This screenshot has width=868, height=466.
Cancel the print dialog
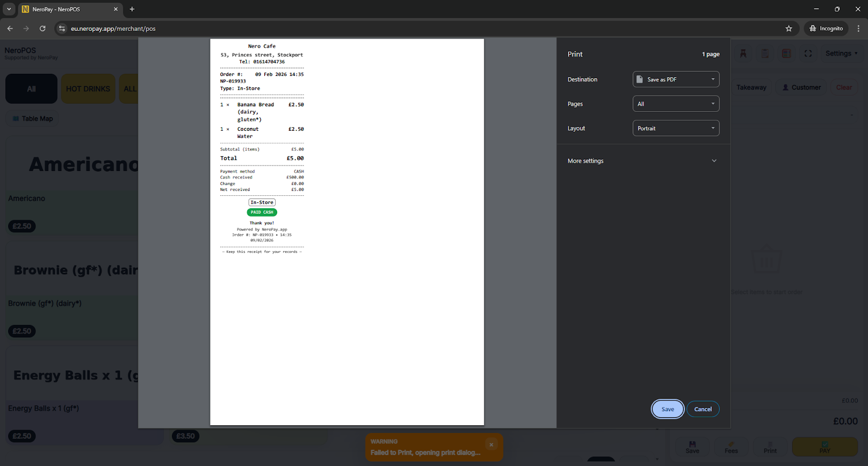pos(703,409)
